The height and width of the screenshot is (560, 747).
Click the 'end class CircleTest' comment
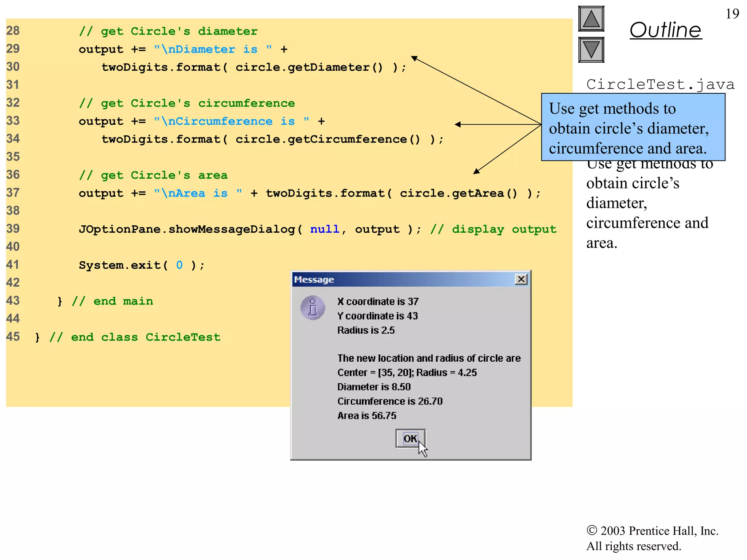135,337
